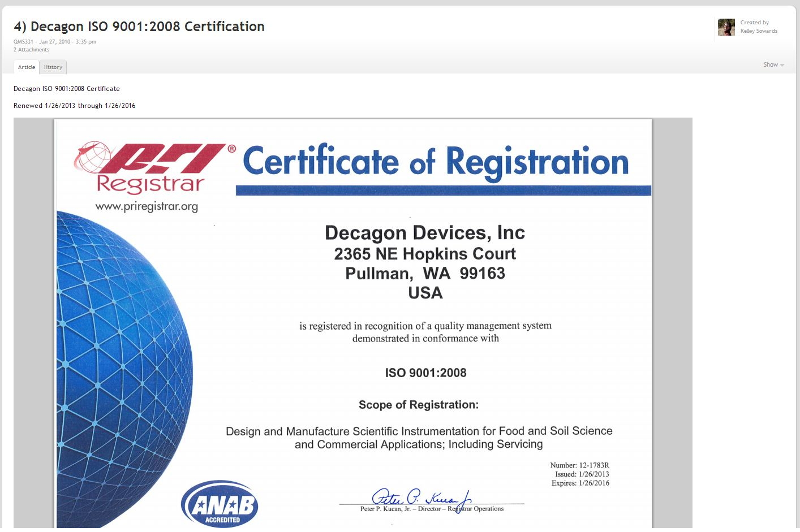This screenshot has height=532, width=800.
Task: Select the Article tab
Action: click(x=27, y=67)
